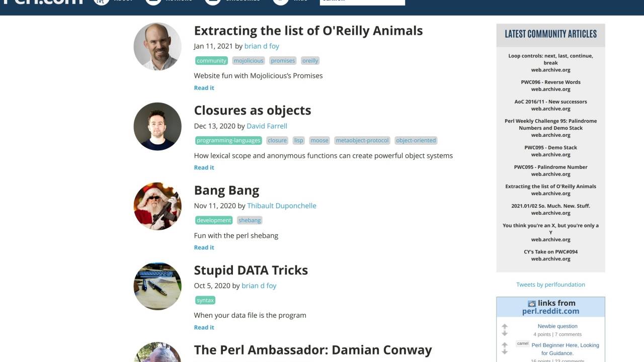Visit the perl.reddit.com link

click(x=550, y=311)
